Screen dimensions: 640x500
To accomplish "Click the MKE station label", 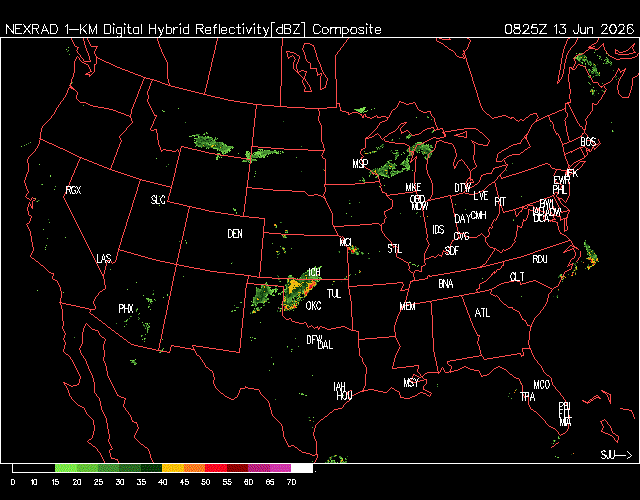I will click(x=413, y=187).
